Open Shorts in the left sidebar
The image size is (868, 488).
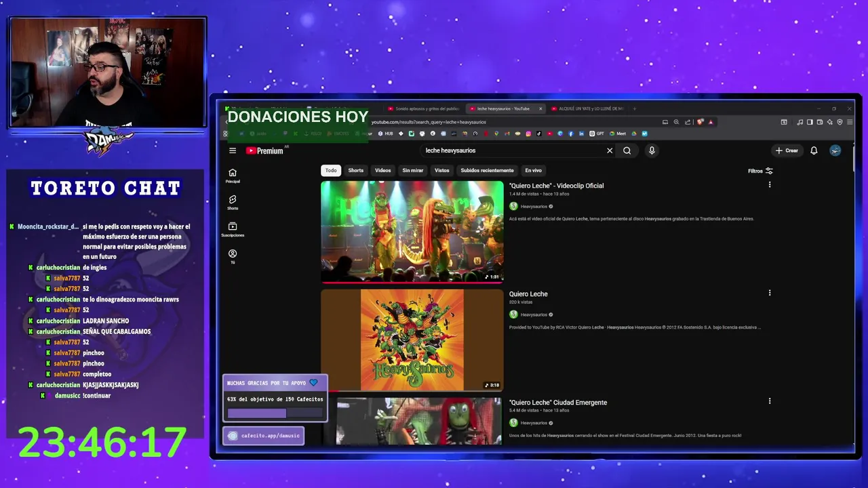pos(233,203)
